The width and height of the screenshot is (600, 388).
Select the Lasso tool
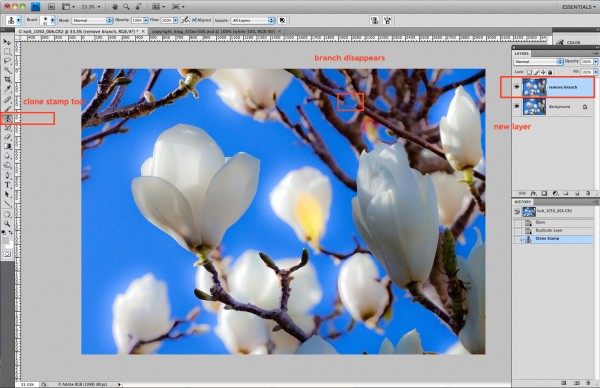click(7, 61)
